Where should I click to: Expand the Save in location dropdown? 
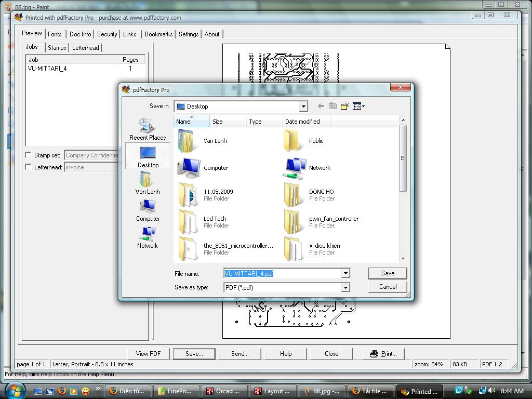pos(303,107)
